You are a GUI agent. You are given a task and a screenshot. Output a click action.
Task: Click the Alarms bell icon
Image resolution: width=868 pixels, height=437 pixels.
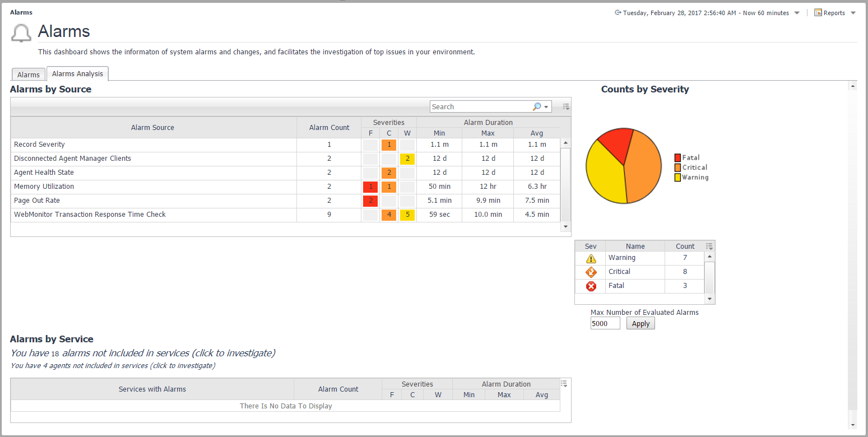pos(21,33)
